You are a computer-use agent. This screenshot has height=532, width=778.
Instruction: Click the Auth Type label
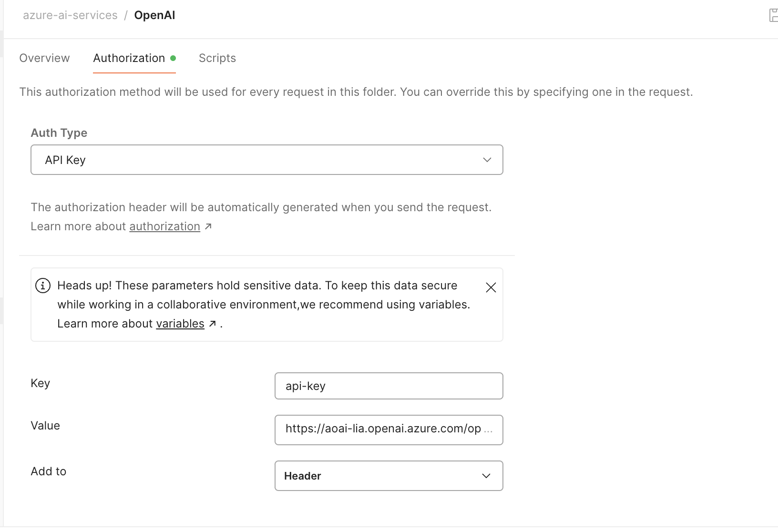click(59, 133)
